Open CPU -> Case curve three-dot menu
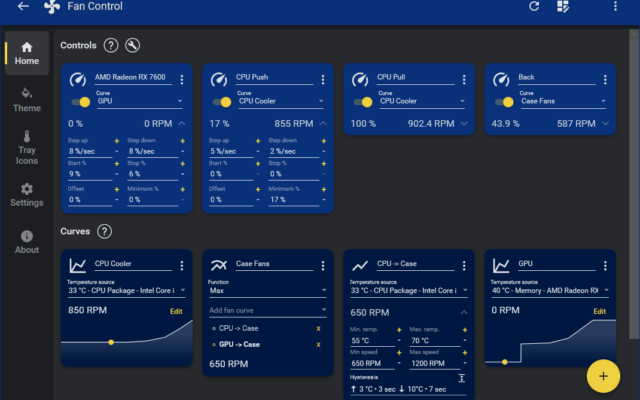The height and width of the screenshot is (400, 640). point(464,266)
